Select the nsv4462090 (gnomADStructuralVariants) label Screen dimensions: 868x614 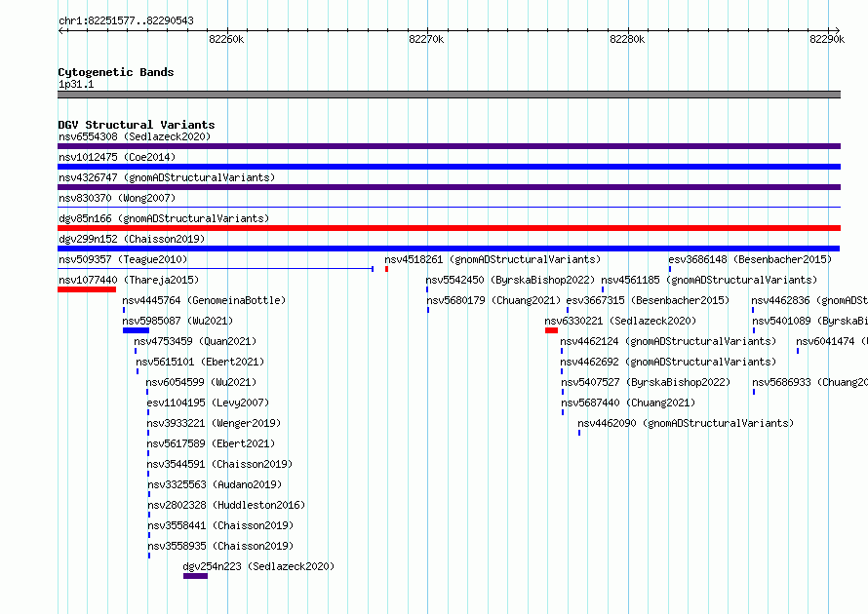686,423
